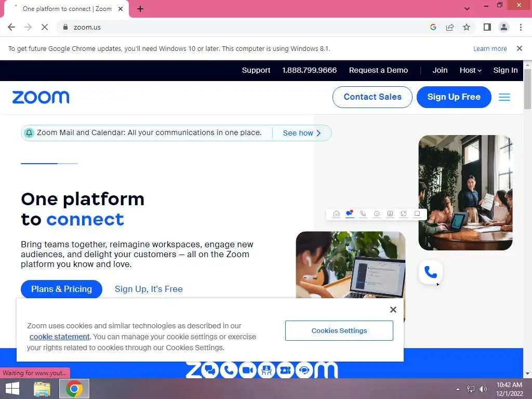Click the blue phone floating icon
The image size is (532, 399).
[431, 272]
